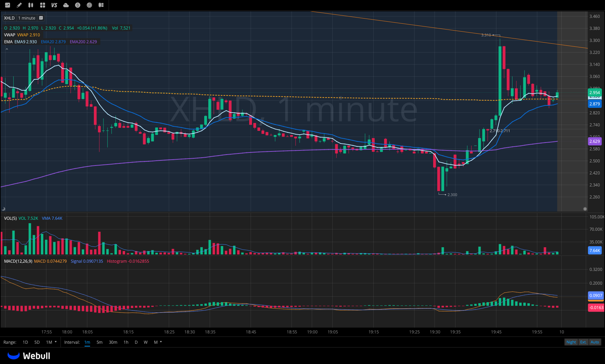Click the cloud save icon

(66, 5)
